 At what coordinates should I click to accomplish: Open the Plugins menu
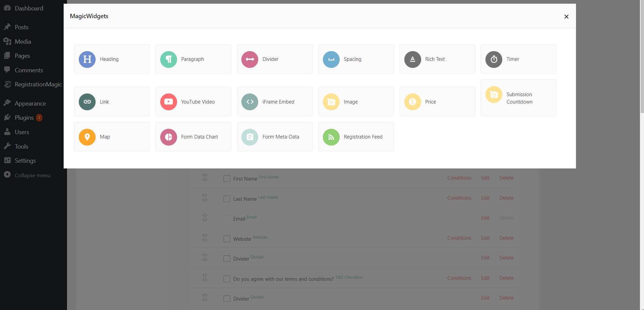pos(24,118)
